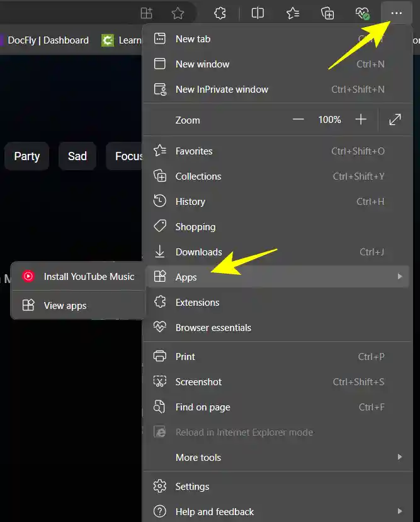
Task: Click the Sad mood chip
Action: coord(77,156)
